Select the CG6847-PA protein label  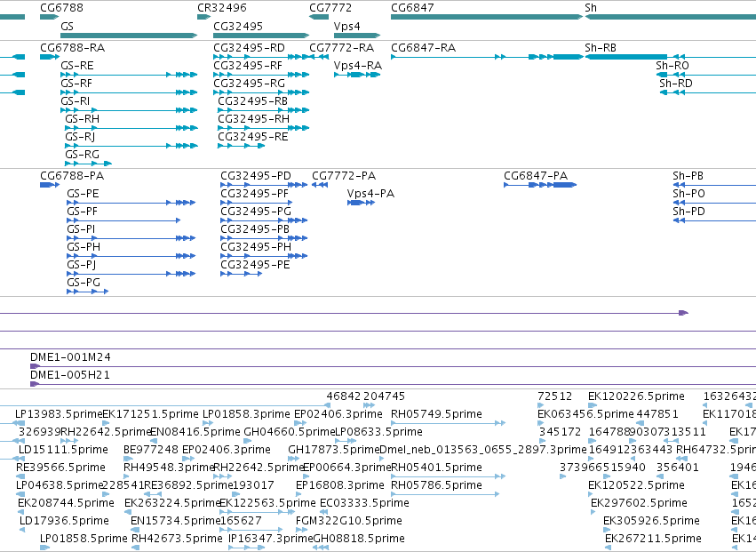click(536, 176)
